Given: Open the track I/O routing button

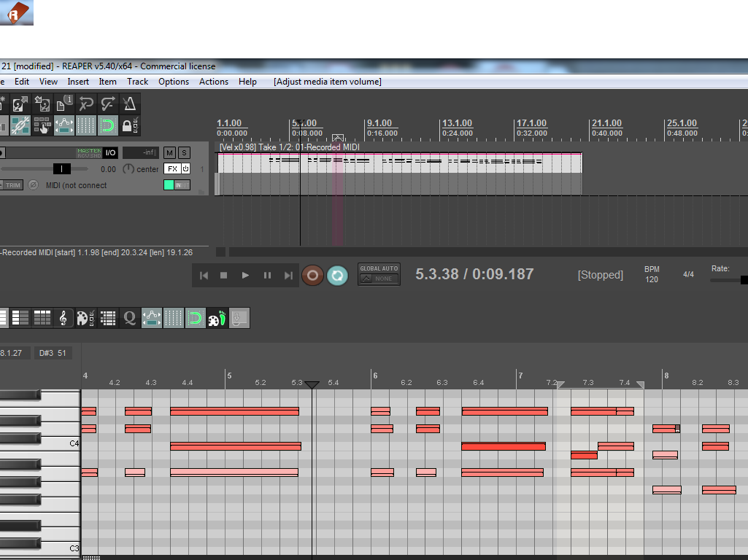Looking at the screenshot, I should 110,152.
